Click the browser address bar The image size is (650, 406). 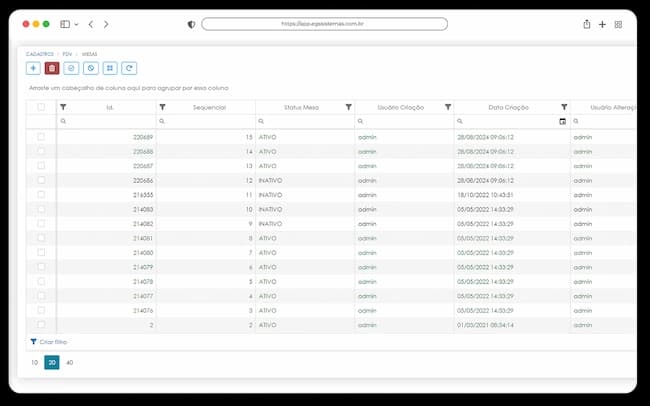tap(325, 24)
